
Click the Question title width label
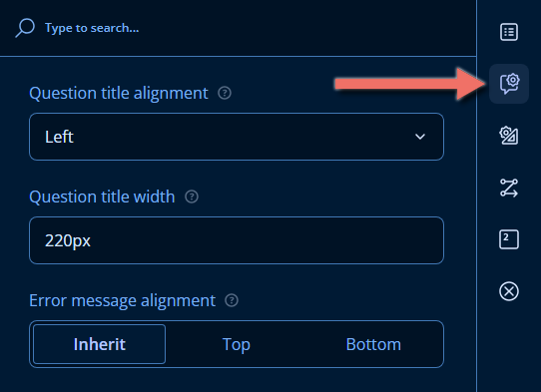point(102,196)
